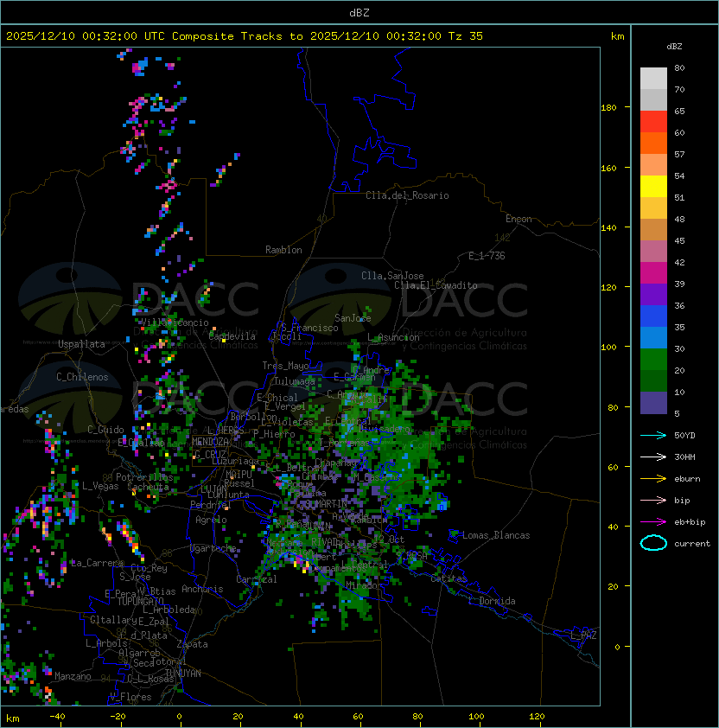Click the yellow eburn arrow legend icon

pos(653,479)
